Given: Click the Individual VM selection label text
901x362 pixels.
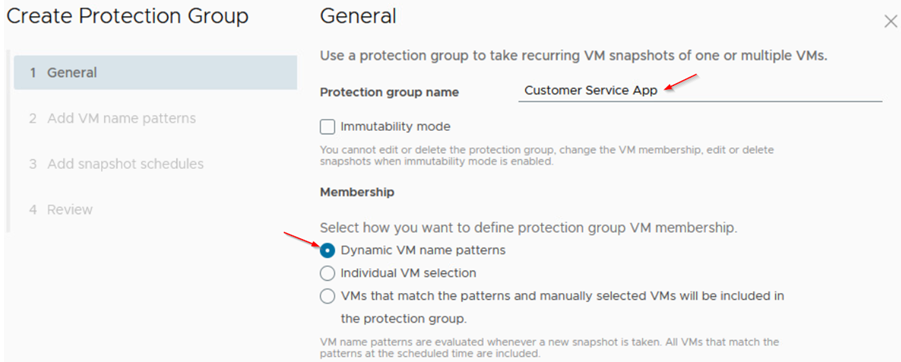Looking at the screenshot, I should coord(409,273).
